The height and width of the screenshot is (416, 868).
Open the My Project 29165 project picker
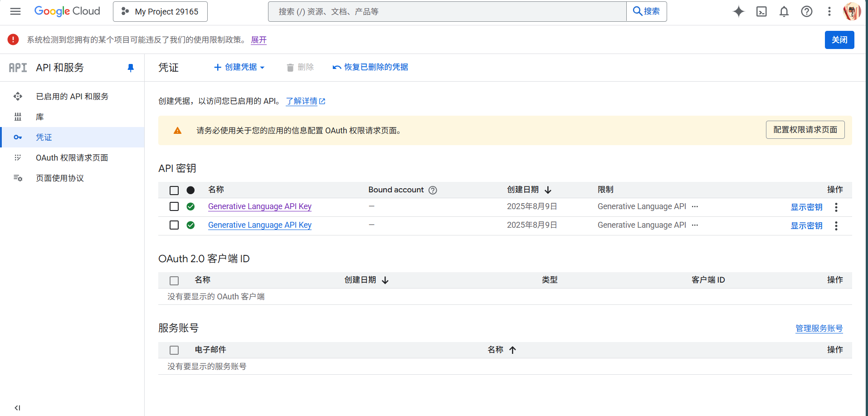point(160,11)
